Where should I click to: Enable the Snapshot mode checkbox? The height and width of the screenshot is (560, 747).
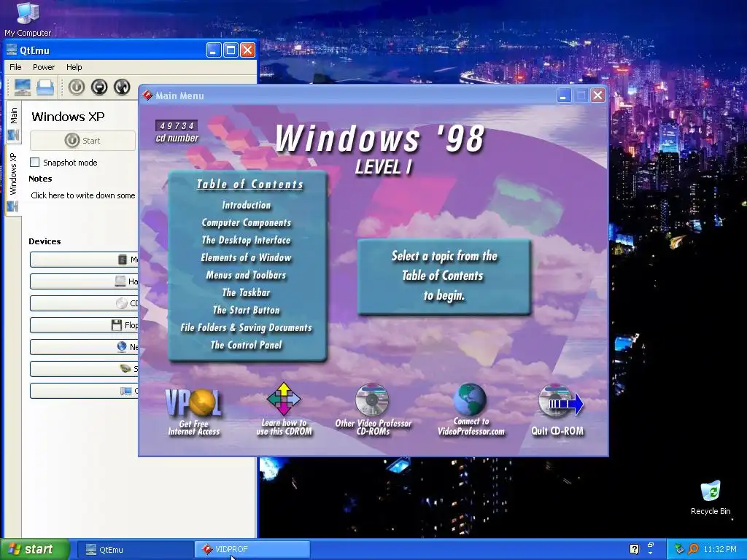(35, 163)
